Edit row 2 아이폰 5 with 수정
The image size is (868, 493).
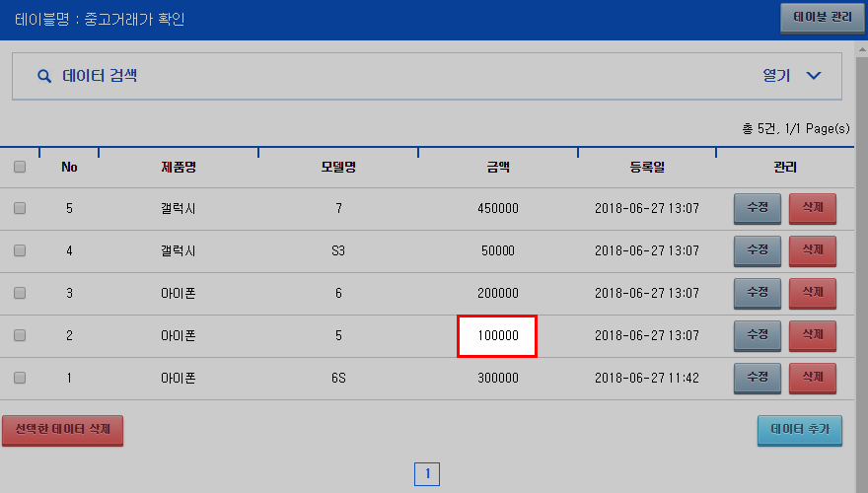(758, 335)
